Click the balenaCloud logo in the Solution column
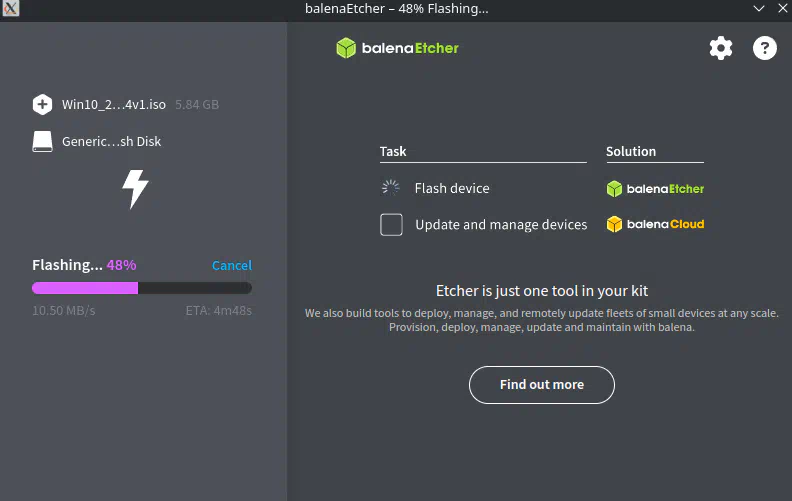 point(655,224)
